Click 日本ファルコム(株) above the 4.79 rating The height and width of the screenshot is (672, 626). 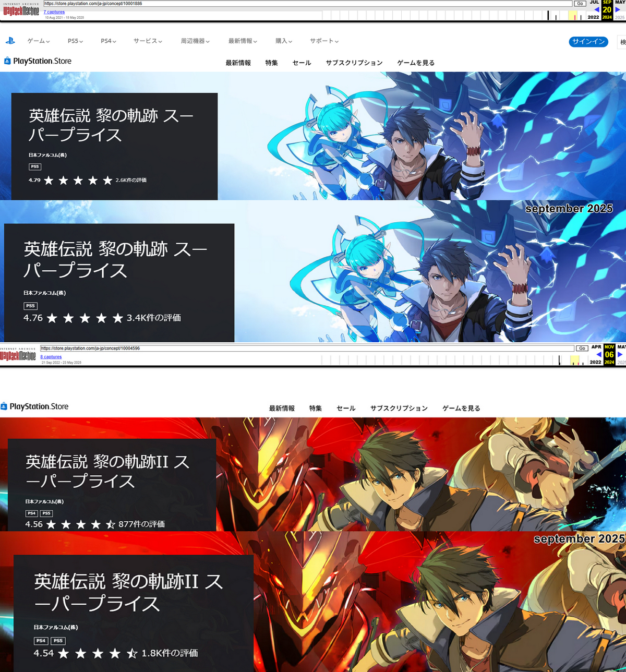point(47,155)
